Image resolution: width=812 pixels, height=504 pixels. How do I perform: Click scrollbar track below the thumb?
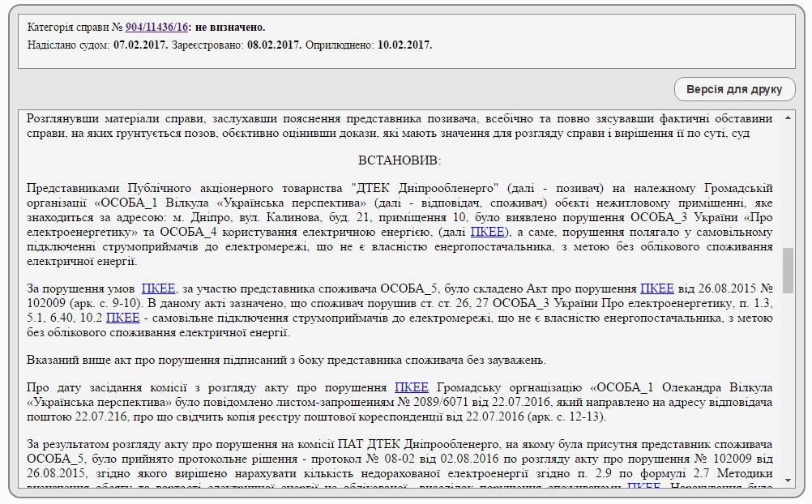click(x=788, y=381)
